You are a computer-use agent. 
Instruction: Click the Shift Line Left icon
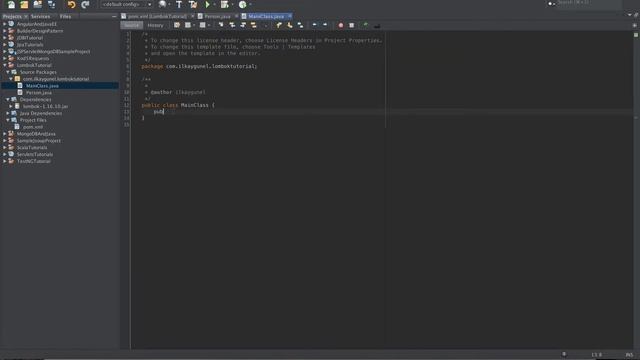(x=314, y=25)
